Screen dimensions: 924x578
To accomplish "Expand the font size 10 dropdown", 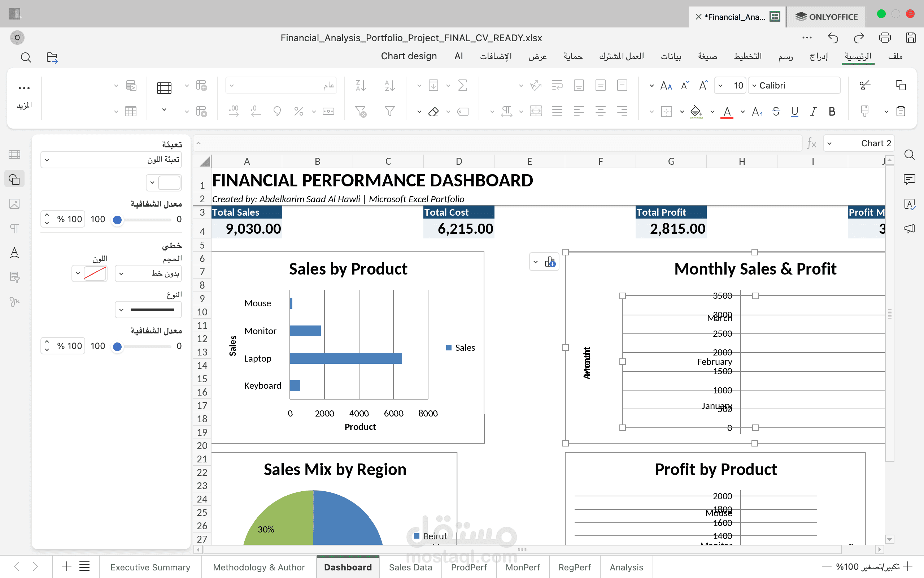I will 720,86.
